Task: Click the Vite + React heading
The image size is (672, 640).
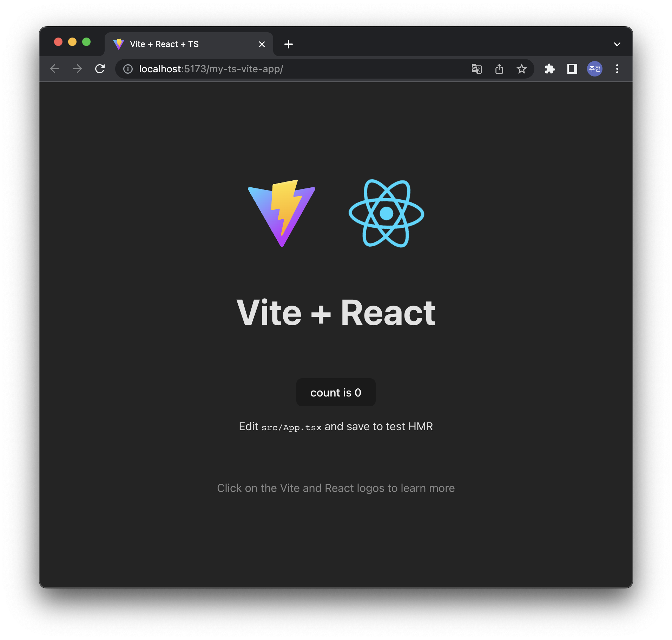Action: (336, 312)
